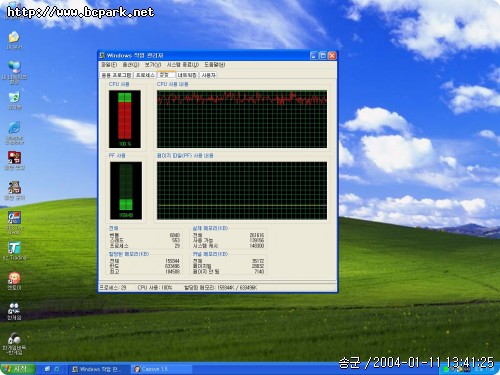Switch to the 네트워킹 tab

click(x=187, y=75)
